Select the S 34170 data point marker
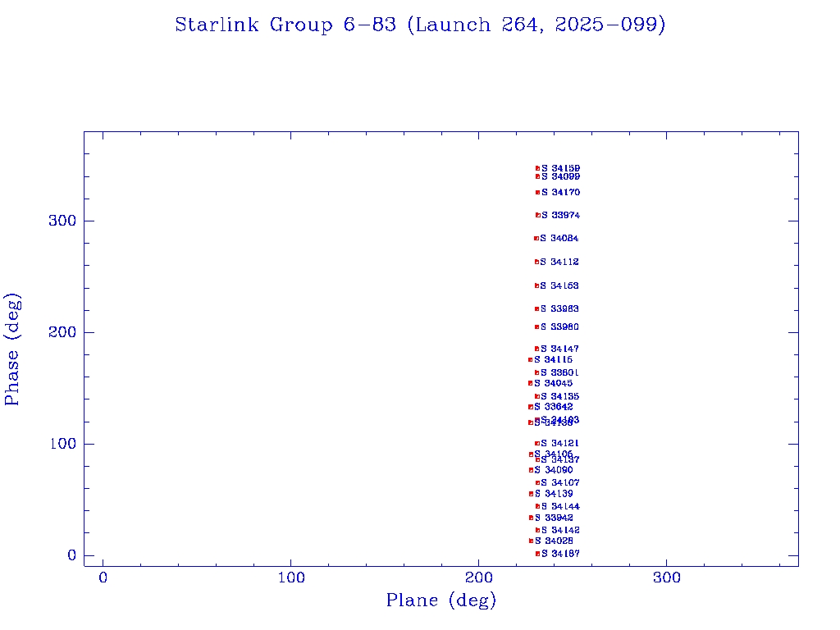The image size is (840, 630). [537, 193]
